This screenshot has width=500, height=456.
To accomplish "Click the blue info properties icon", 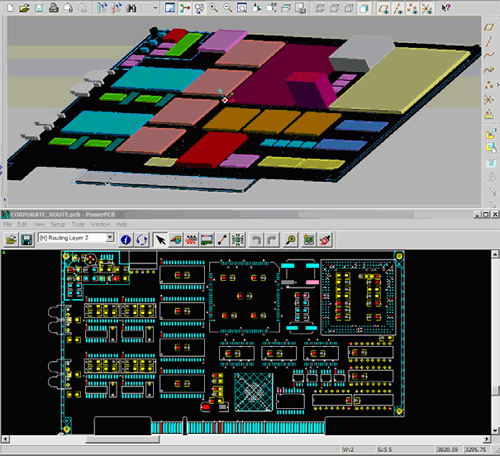I will (x=126, y=240).
